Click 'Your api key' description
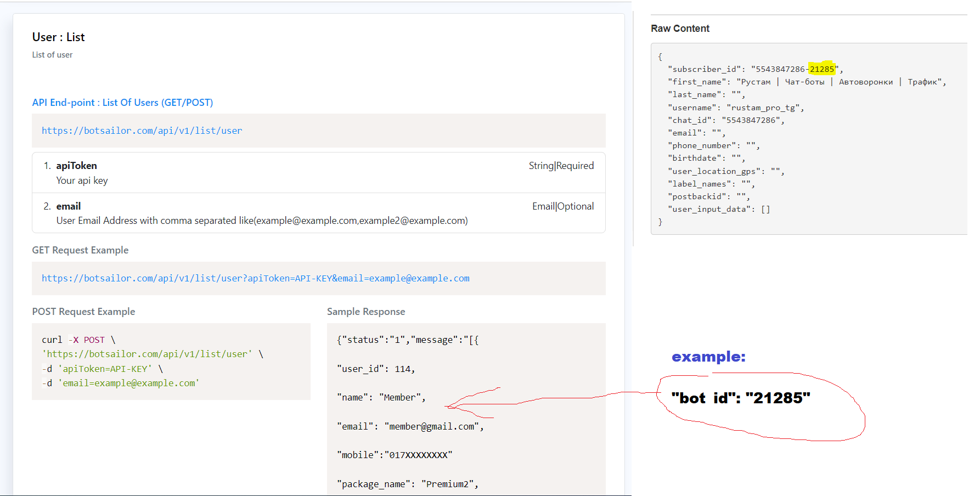The width and height of the screenshot is (980, 496). click(x=82, y=181)
